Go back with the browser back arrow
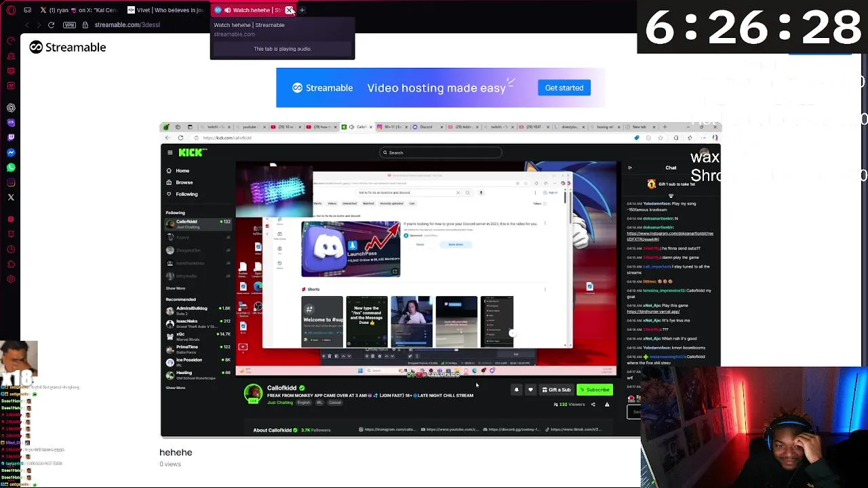 point(26,25)
